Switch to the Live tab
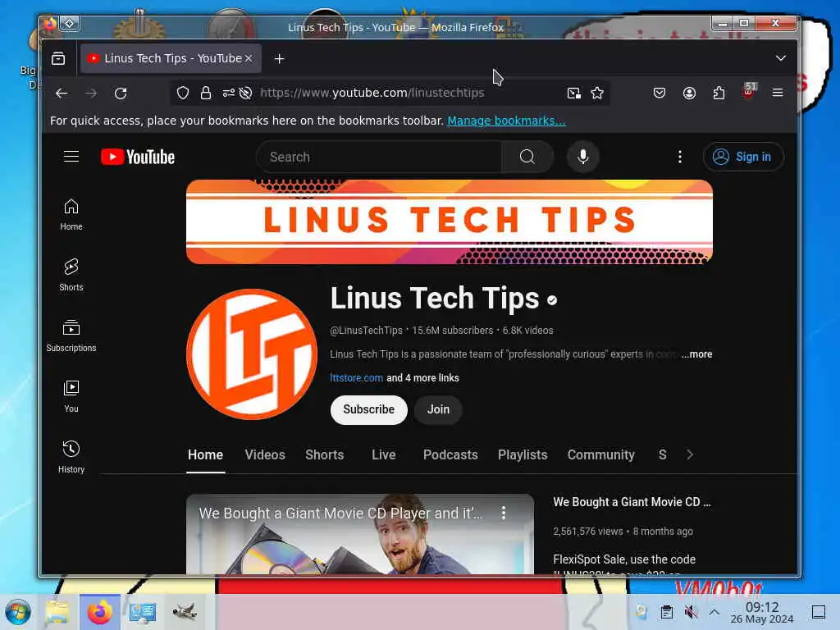This screenshot has width=840, height=630. click(384, 454)
